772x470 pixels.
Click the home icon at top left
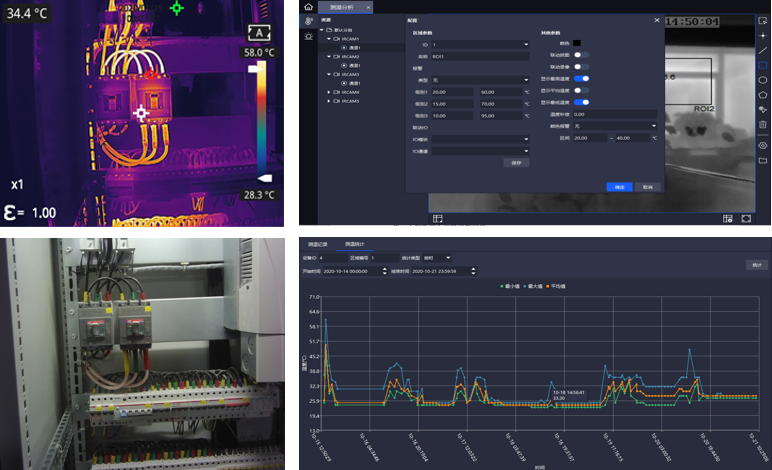tap(308, 7)
